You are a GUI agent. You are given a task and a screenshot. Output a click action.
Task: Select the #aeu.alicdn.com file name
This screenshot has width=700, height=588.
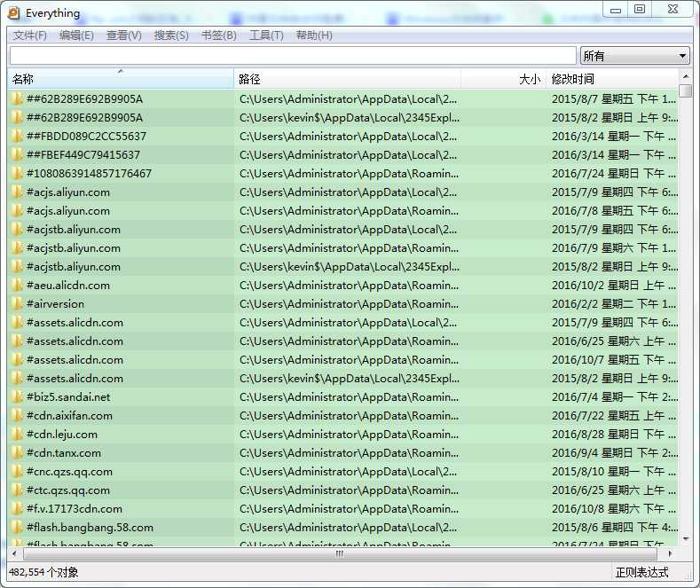[68, 285]
